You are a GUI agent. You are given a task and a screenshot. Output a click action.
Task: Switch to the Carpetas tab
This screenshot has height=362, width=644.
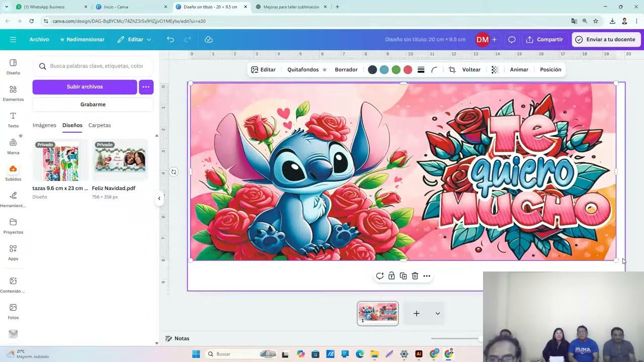(100, 125)
